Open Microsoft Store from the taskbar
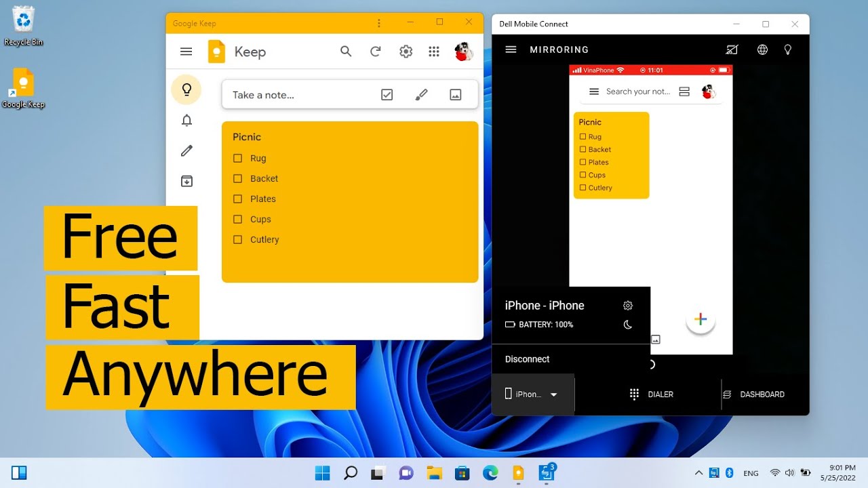The image size is (868, 488). tap(462, 473)
